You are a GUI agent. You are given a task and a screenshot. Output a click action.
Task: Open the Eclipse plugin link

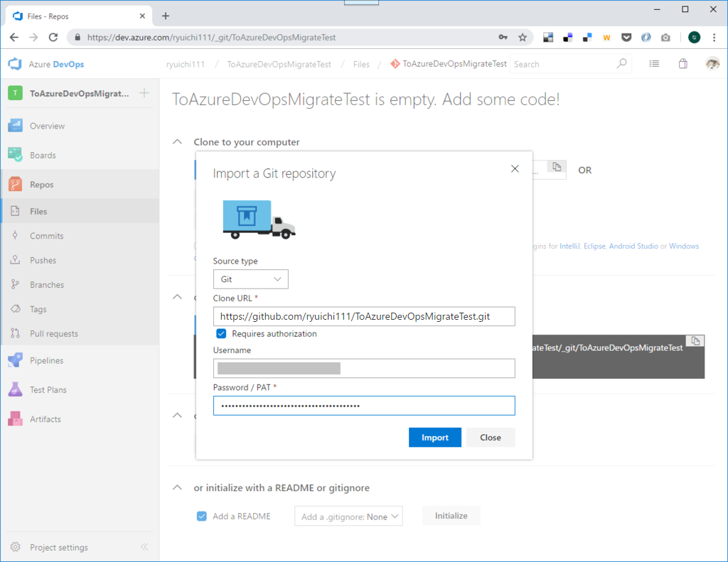pyautogui.click(x=594, y=246)
